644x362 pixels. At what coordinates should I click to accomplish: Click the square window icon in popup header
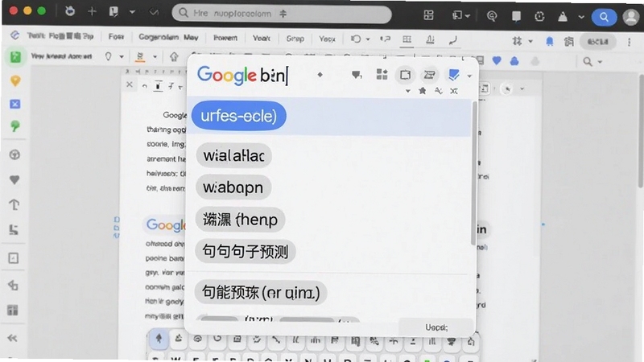coord(406,75)
